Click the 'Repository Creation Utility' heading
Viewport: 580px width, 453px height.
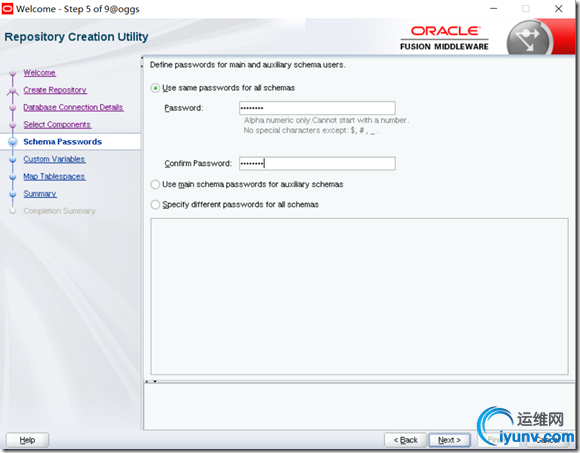pyautogui.click(x=76, y=37)
